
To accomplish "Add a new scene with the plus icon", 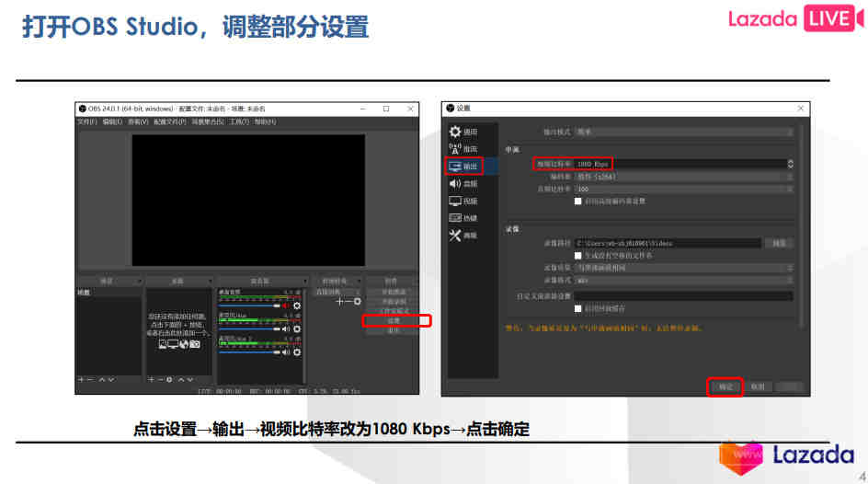I will point(81,380).
